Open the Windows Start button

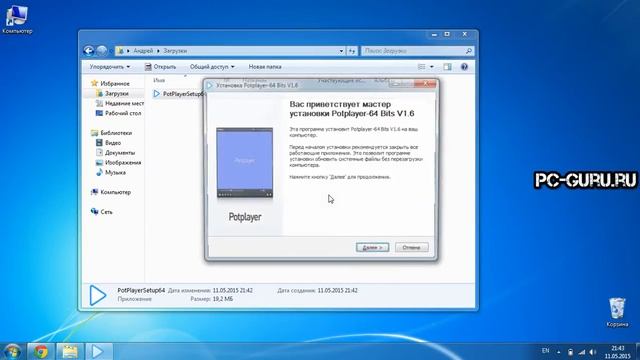click(12, 351)
